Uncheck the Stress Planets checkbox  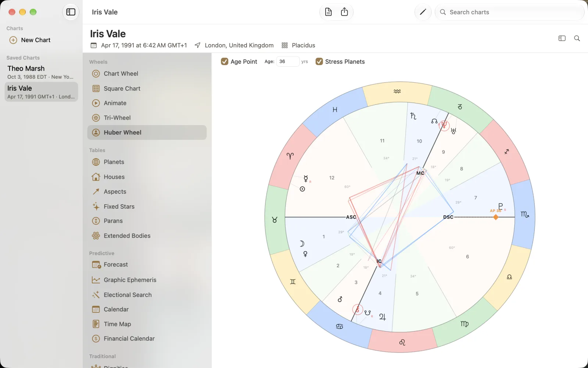(319, 61)
